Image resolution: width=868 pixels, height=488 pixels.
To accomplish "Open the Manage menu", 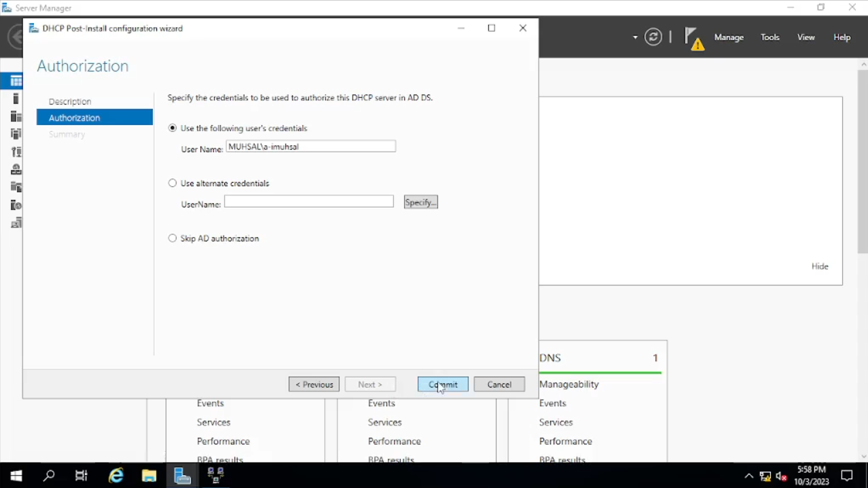I will tap(729, 37).
